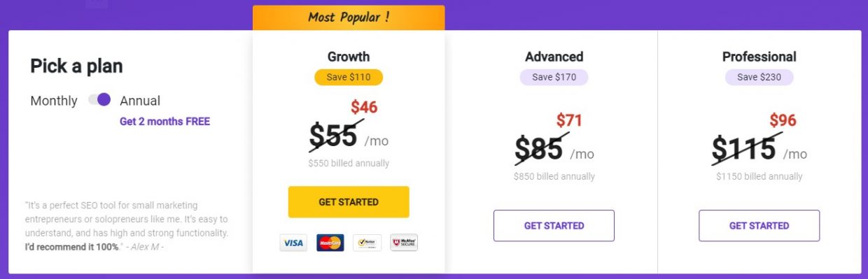Select the Professional plan heading

pos(759,57)
